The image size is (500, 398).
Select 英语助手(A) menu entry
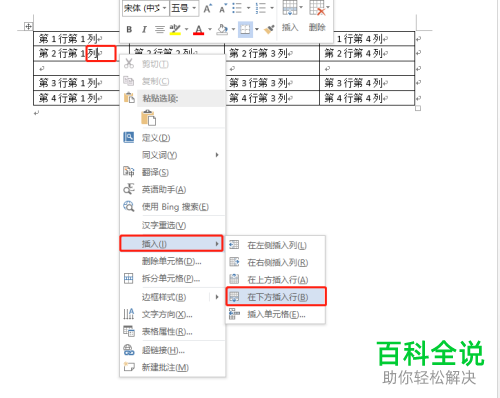172,190
